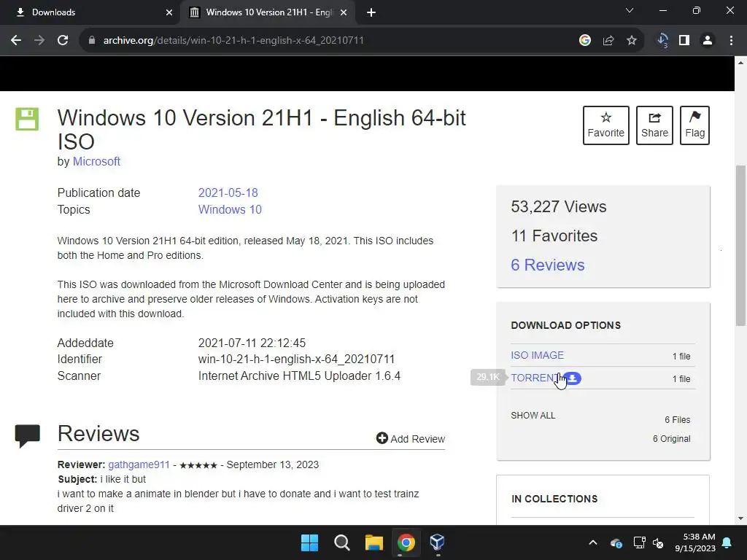Open reviewer gathgame911 profile link
747x560 pixels.
(139, 464)
